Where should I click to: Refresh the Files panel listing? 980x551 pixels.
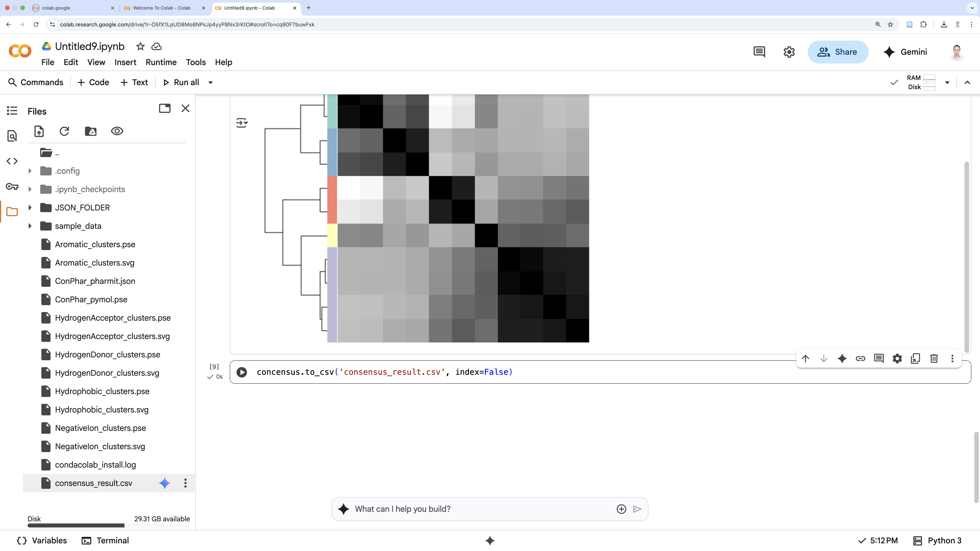pos(64,131)
